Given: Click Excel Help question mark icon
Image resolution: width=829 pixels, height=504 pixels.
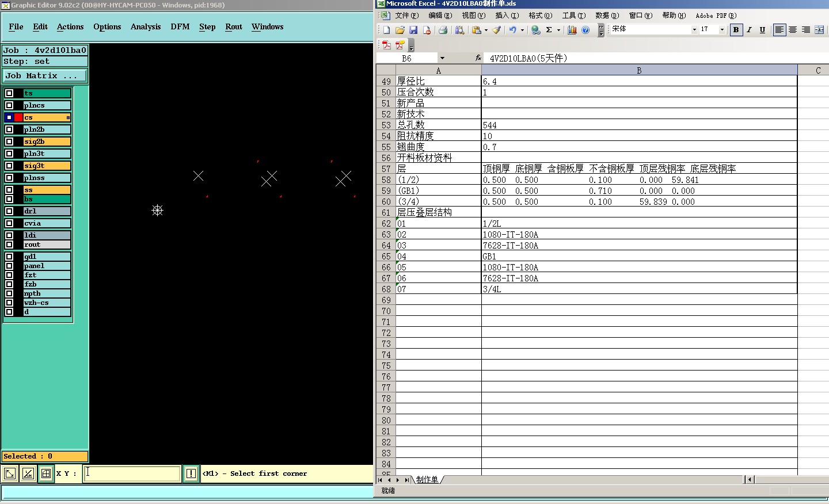Looking at the screenshot, I should pyautogui.click(x=585, y=30).
